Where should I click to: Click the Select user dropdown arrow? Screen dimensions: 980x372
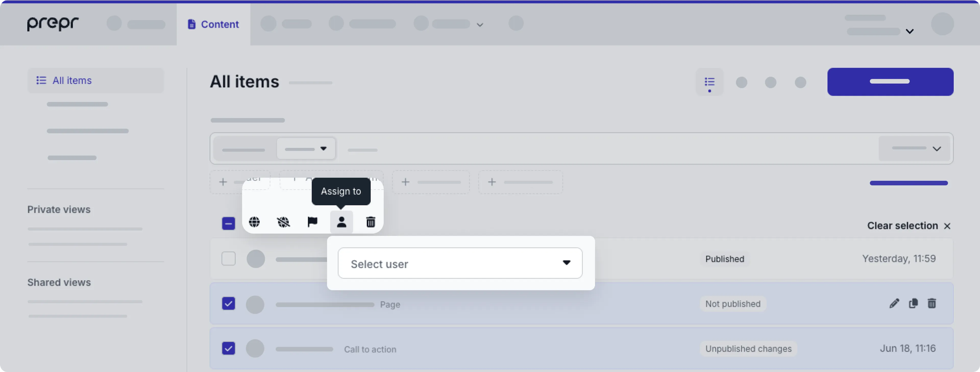click(x=567, y=263)
